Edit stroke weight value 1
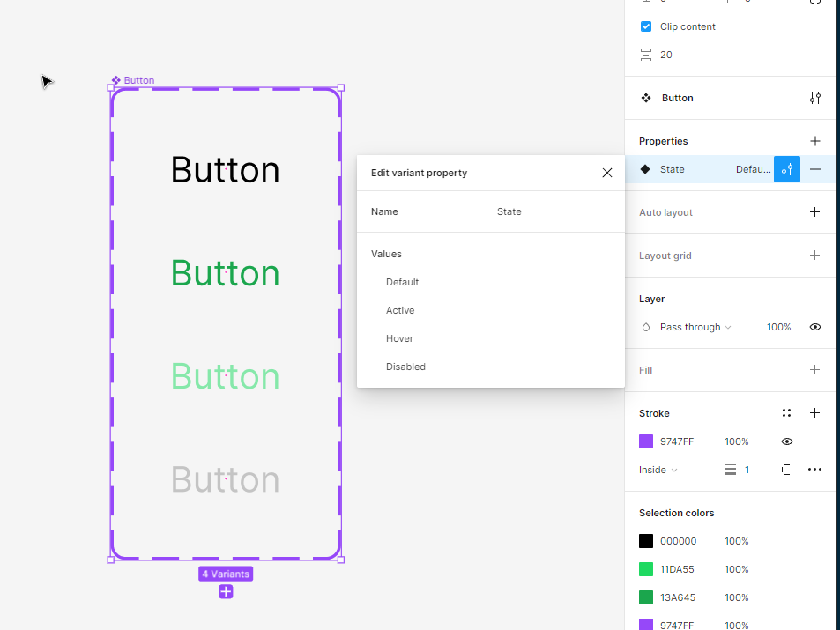 pos(747,470)
